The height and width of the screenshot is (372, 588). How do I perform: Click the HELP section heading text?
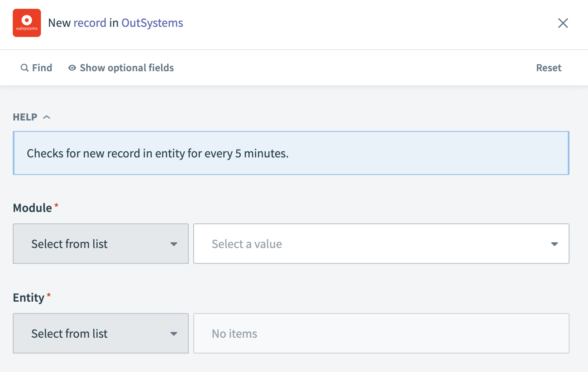25,117
